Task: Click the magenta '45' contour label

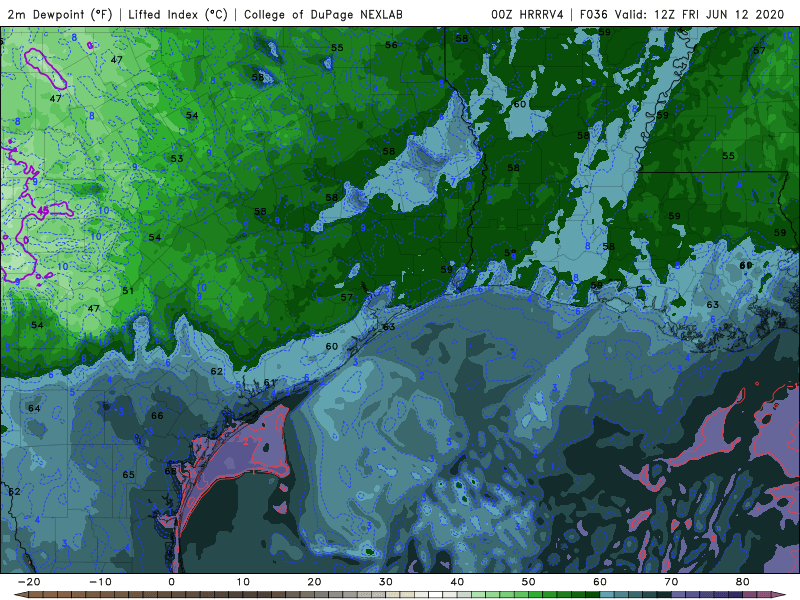Action: point(43,211)
